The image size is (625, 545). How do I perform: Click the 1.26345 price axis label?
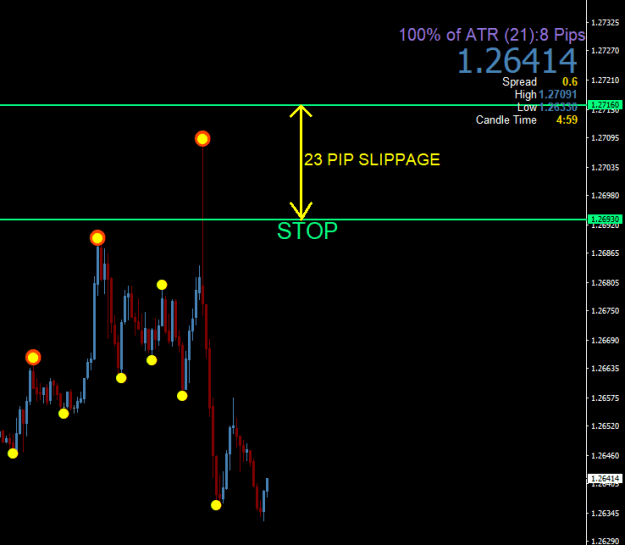click(x=605, y=513)
